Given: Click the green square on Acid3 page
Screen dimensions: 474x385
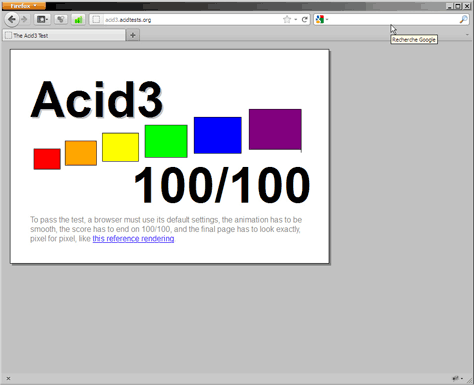Looking at the screenshot, I should click(166, 141).
